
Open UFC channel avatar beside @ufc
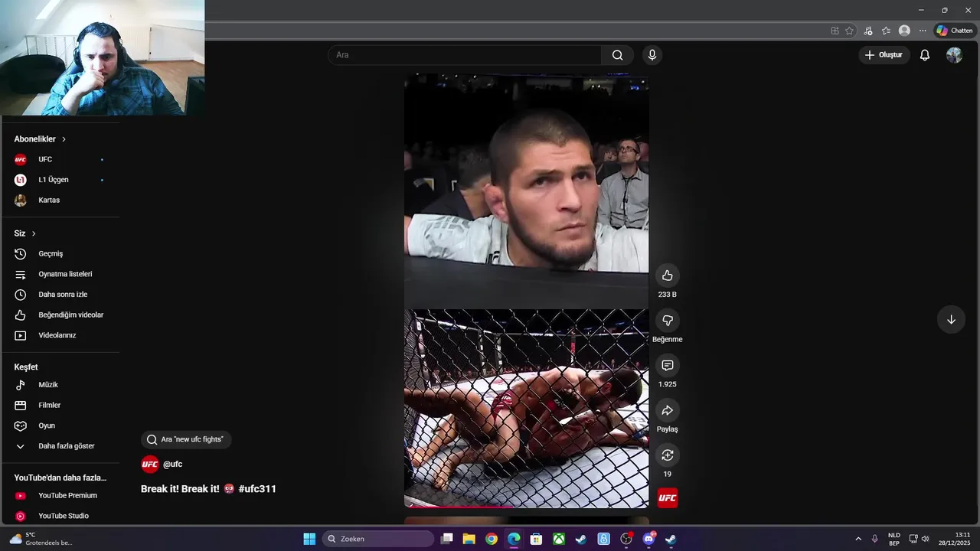(150, 464)
